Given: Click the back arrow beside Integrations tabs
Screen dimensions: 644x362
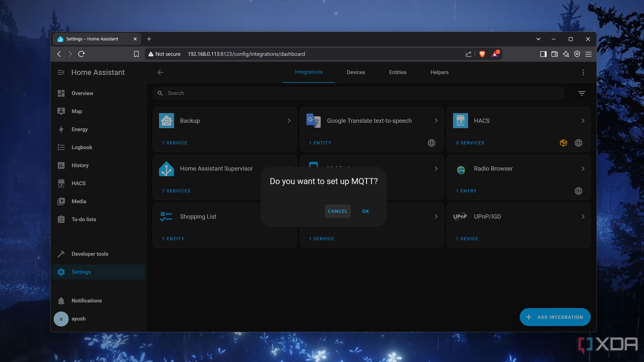Looking at the screenshot, I should click(160, 72).
